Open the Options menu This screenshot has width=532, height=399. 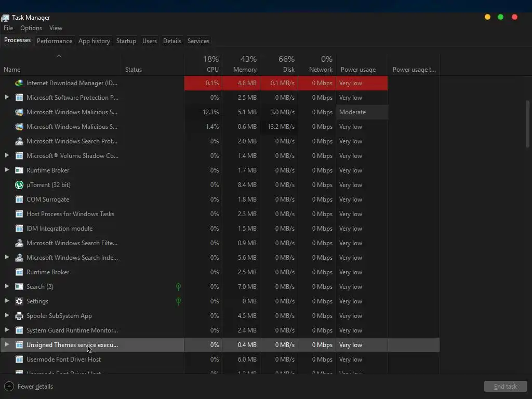pos(31,28)
